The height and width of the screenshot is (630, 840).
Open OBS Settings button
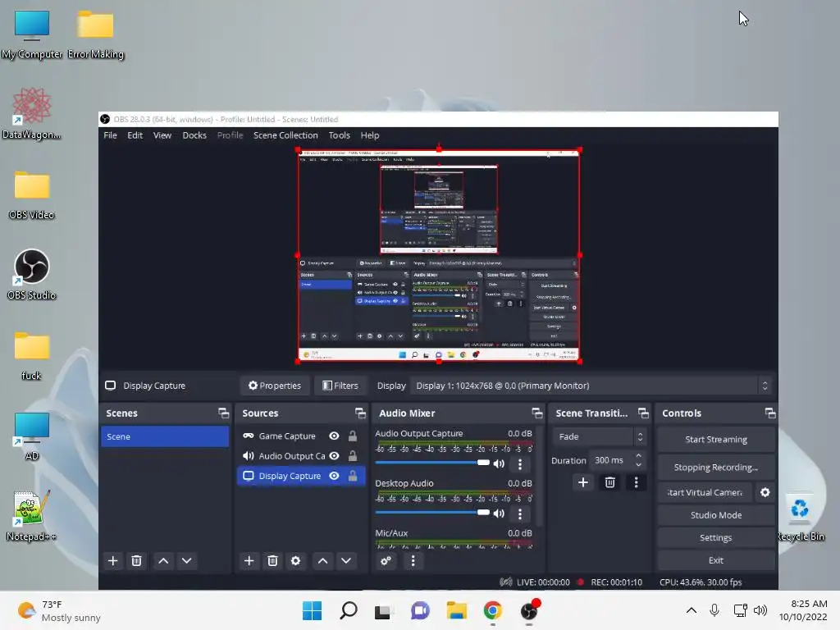[715, 537]
